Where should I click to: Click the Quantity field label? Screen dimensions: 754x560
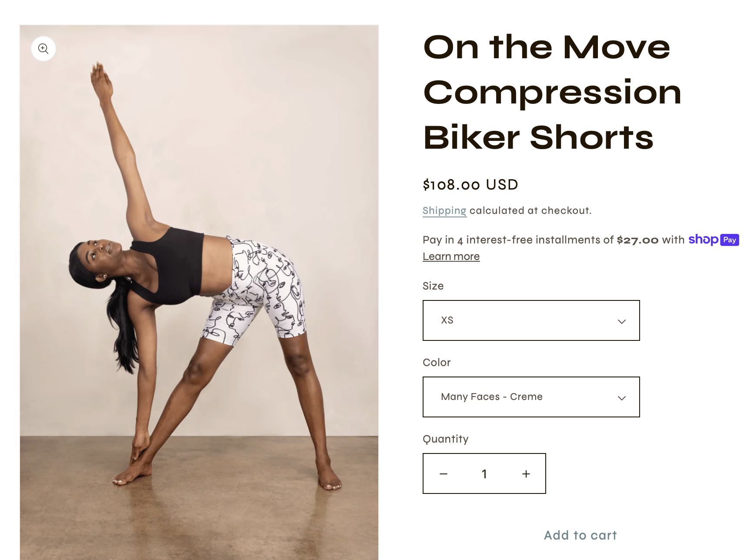446,439
